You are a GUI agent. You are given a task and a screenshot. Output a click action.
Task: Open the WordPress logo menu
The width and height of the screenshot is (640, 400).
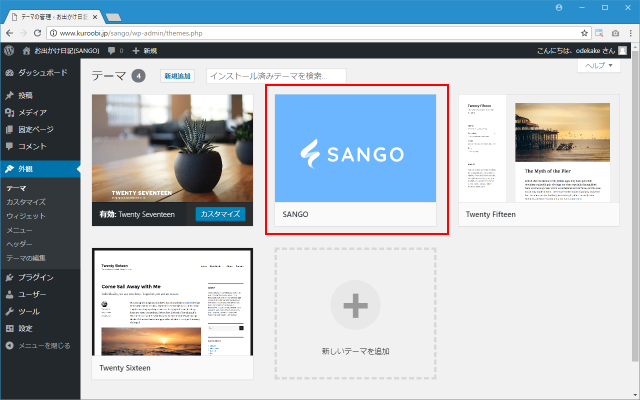[9, 51]
